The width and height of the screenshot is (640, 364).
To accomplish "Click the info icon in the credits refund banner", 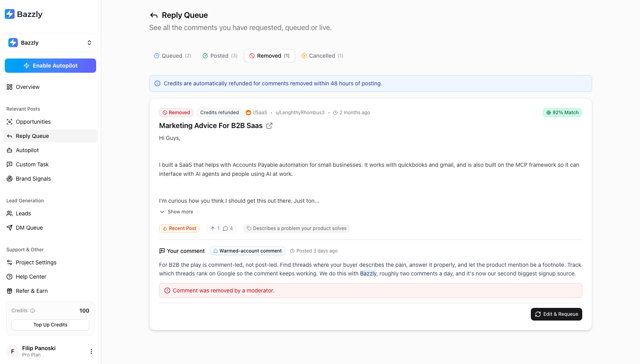I will (x=157, y=83).
